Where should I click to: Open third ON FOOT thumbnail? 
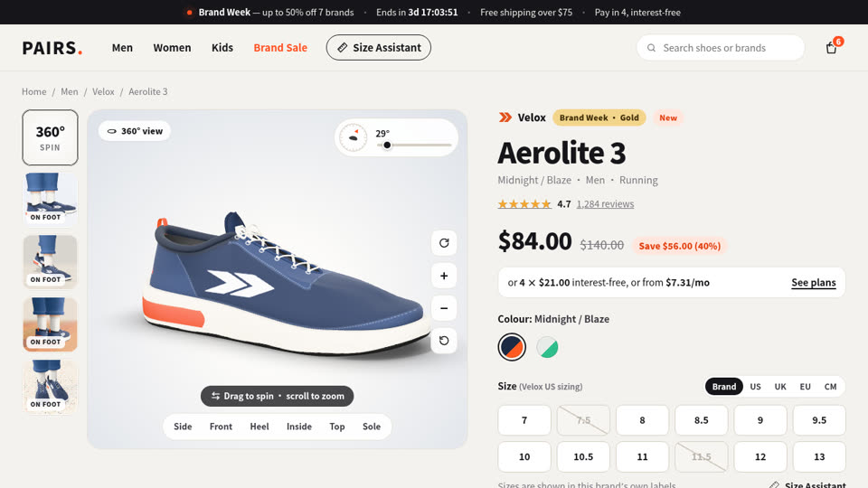(50, 324)
